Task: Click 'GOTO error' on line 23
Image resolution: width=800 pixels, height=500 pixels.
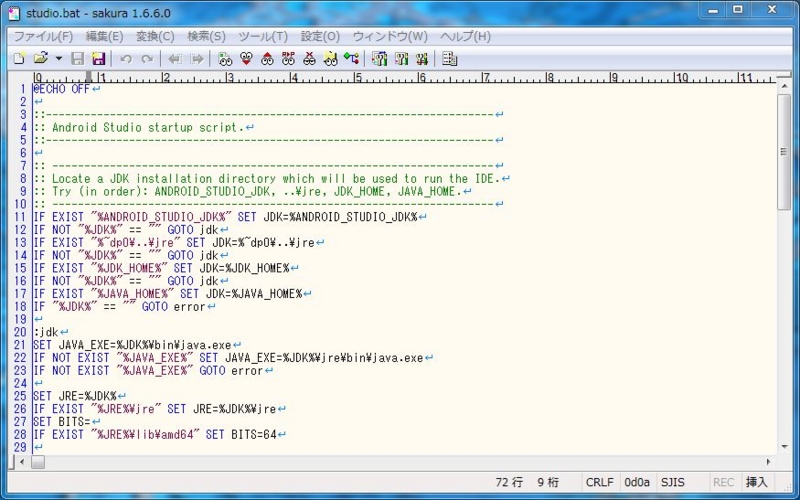Action: coord(231,370)
